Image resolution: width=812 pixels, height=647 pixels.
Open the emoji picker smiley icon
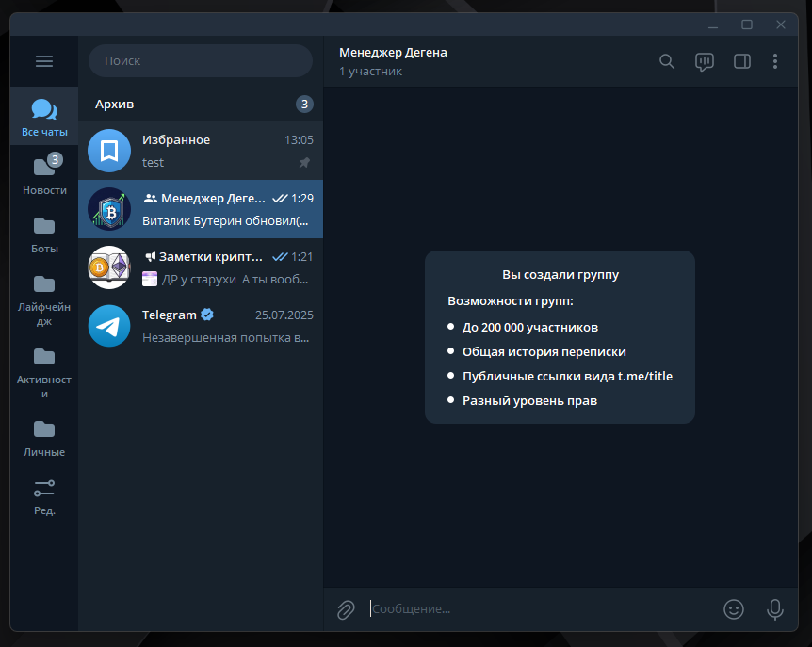(x=733, y=609)
